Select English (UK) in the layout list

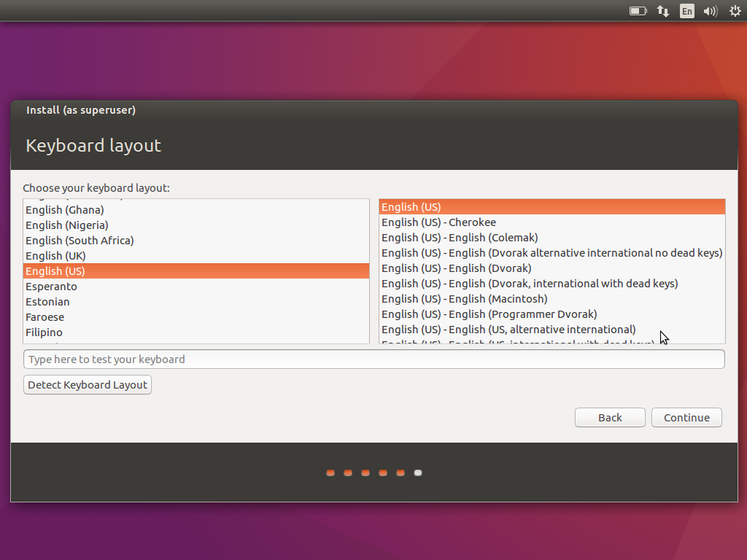(196, 256)
